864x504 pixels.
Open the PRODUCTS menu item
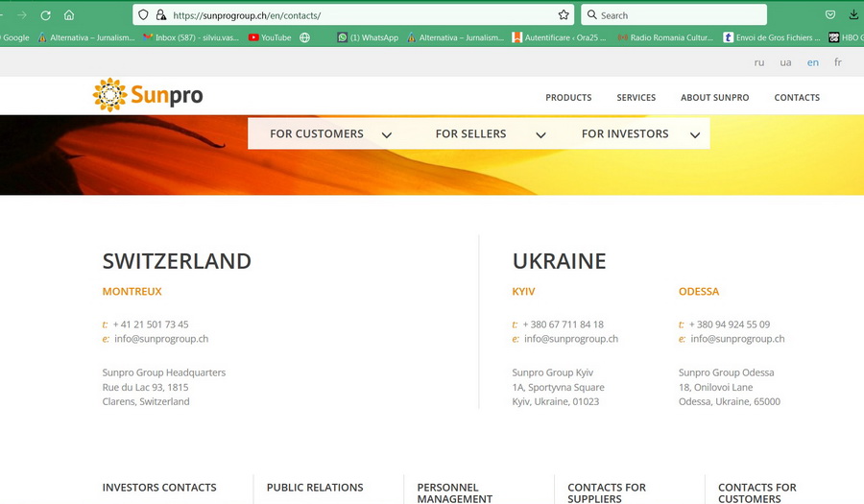pyautogui.click(x=568, y=98)
